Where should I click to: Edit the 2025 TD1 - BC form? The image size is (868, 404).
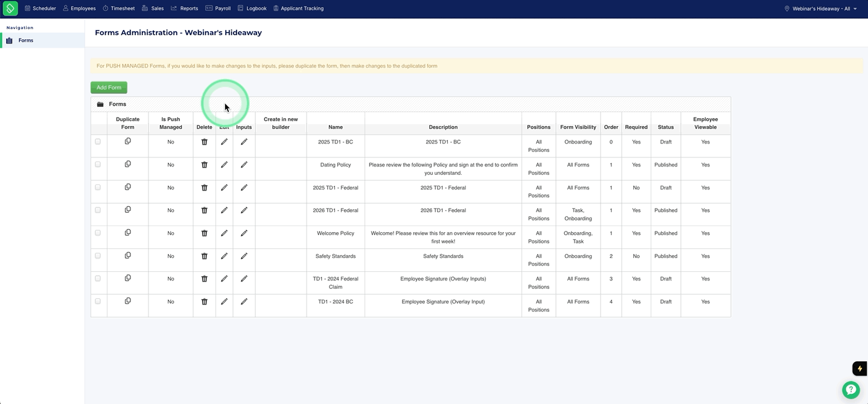point(224,142)
